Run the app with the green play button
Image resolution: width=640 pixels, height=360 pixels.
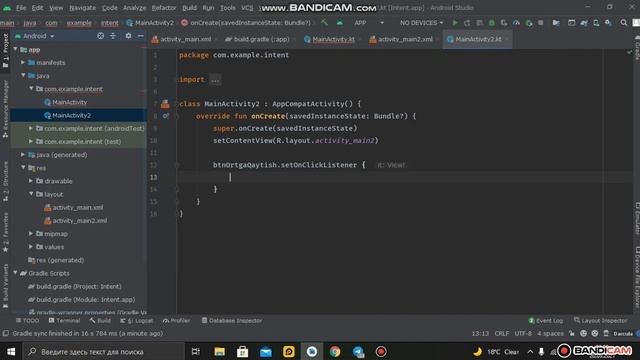point(455,23)
